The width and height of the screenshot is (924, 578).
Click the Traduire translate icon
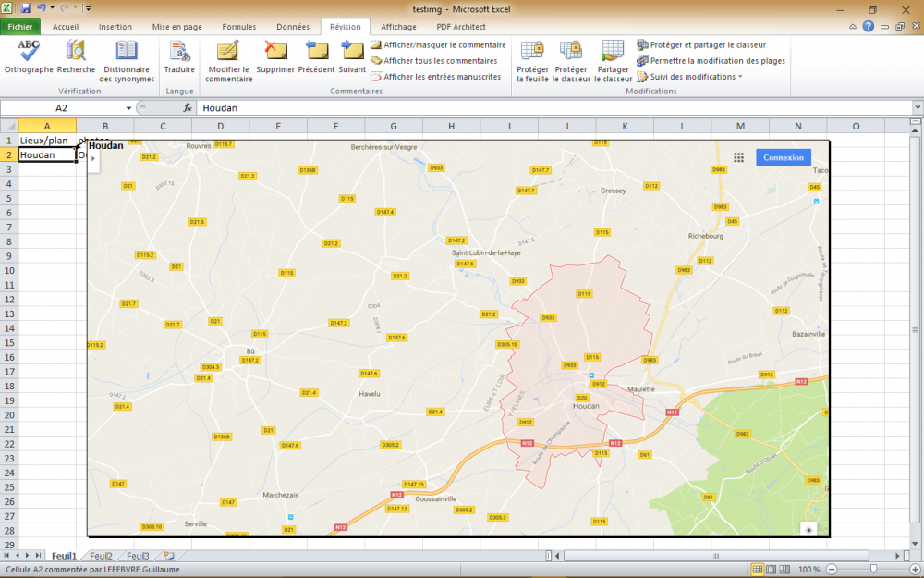(179, 57)
